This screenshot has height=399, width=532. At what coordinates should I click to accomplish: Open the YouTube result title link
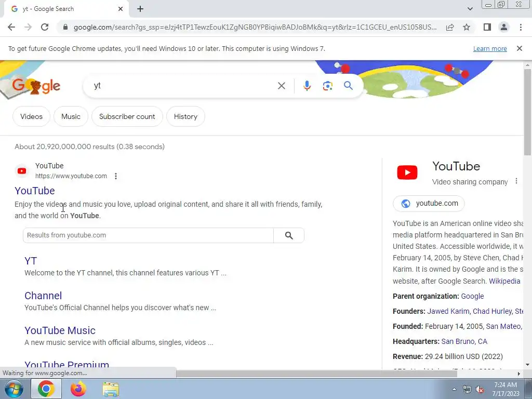(x=35, y=191)
